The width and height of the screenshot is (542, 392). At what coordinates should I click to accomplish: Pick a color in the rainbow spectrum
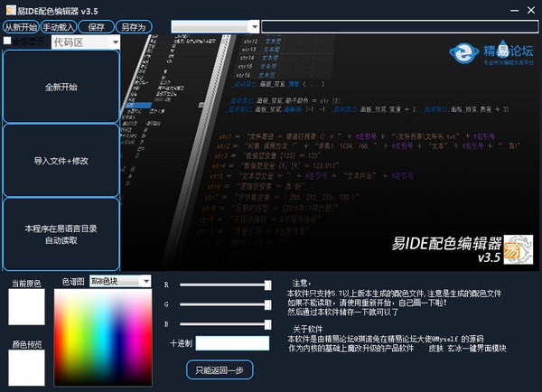pos(102,334)
